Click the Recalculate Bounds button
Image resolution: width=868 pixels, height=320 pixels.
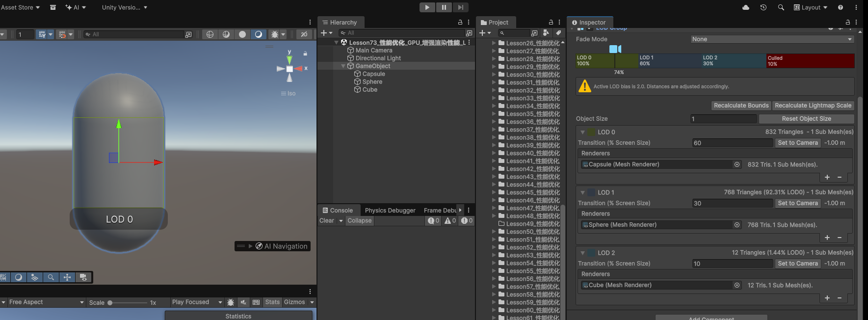[x=741, y=106]
